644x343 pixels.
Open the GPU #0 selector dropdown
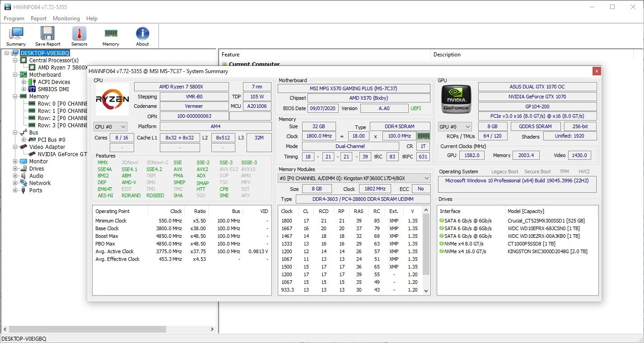(x=455, y=127)
